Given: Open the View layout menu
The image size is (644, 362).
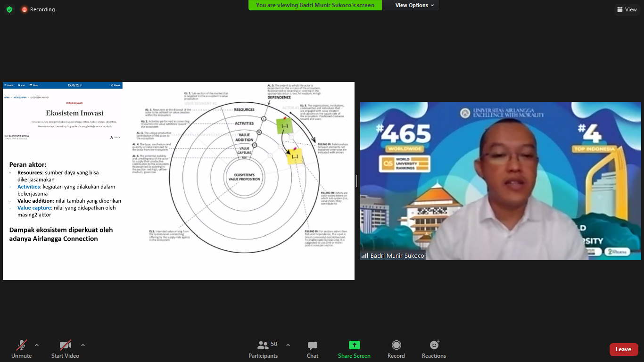Looking at the screenshot, I should [627, 9].
